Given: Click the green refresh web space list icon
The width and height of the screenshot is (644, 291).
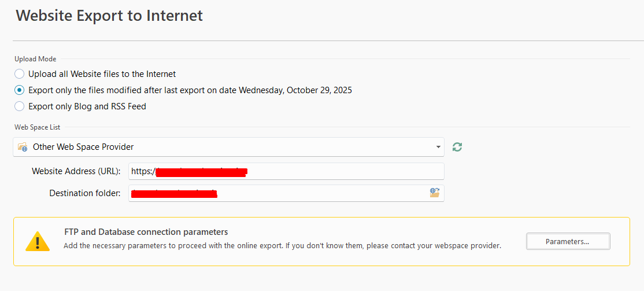Looking at the screenshot, I should (x=457, y=147).
